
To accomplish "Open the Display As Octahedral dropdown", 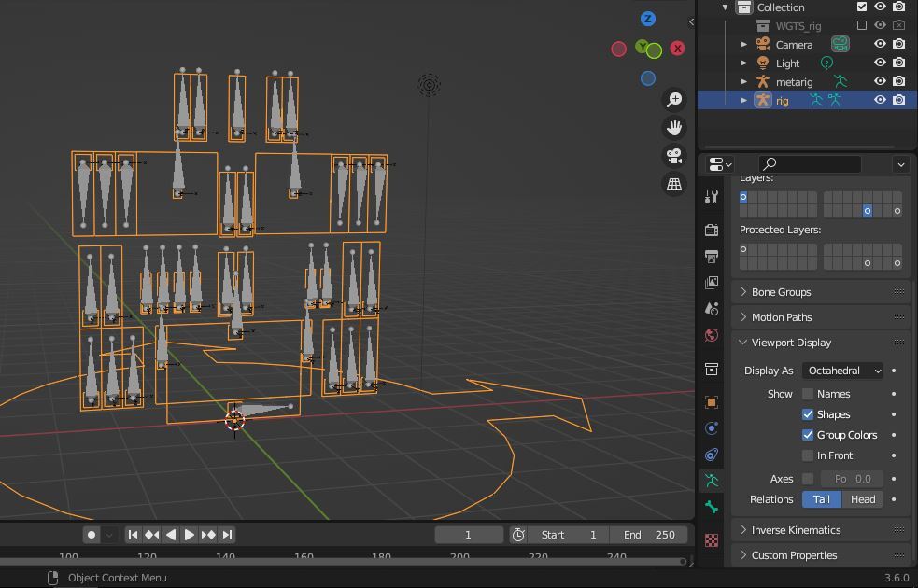I will pos(843,371).
